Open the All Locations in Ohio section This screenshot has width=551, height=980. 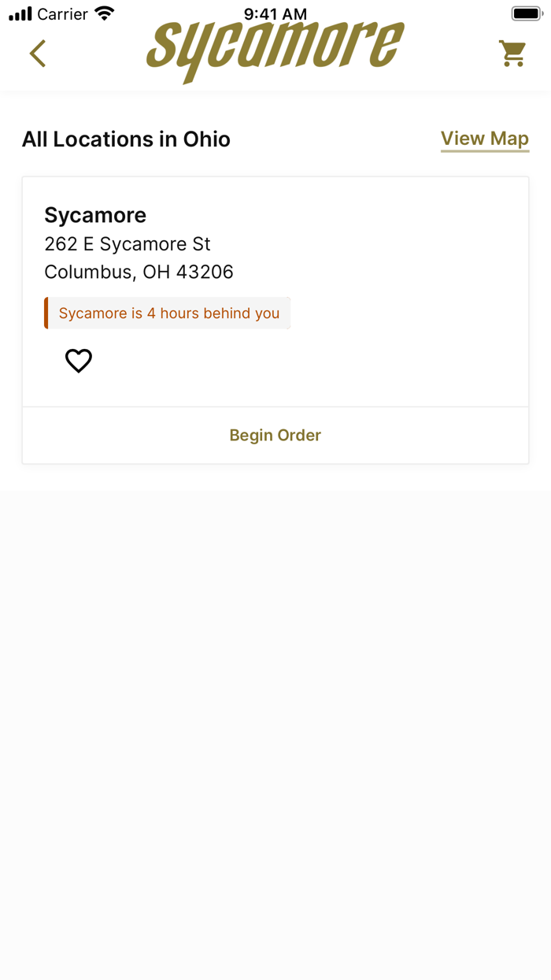pyautogui.click(x=126, y=139)
